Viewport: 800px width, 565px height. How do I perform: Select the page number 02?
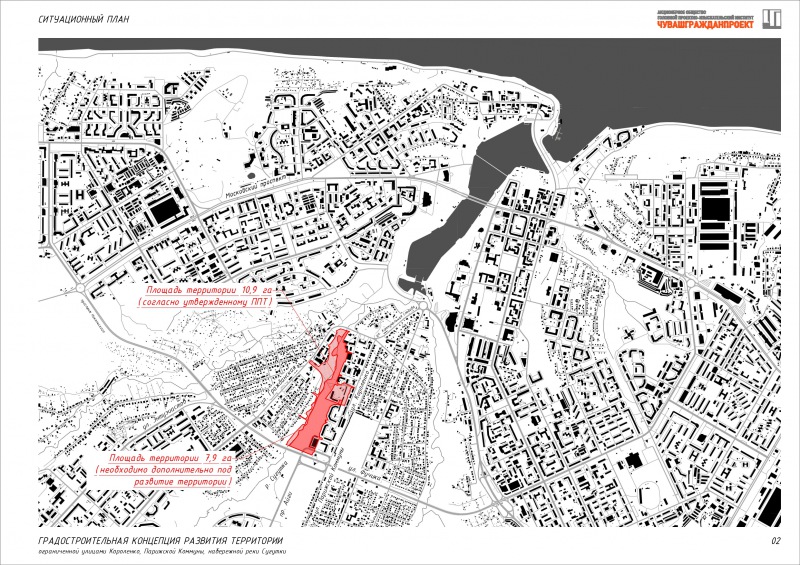coord(774,542)
